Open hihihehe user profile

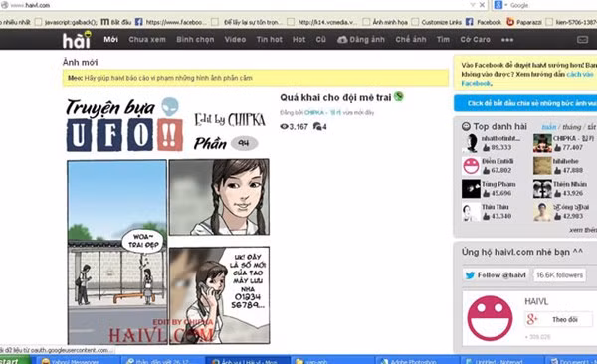[x=566, y=161]
